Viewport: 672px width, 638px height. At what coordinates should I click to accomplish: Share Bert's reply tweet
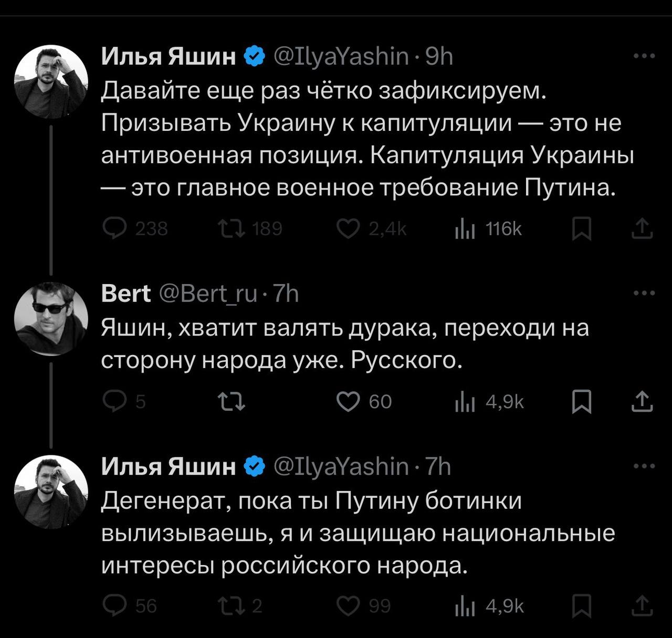[642, 402]
